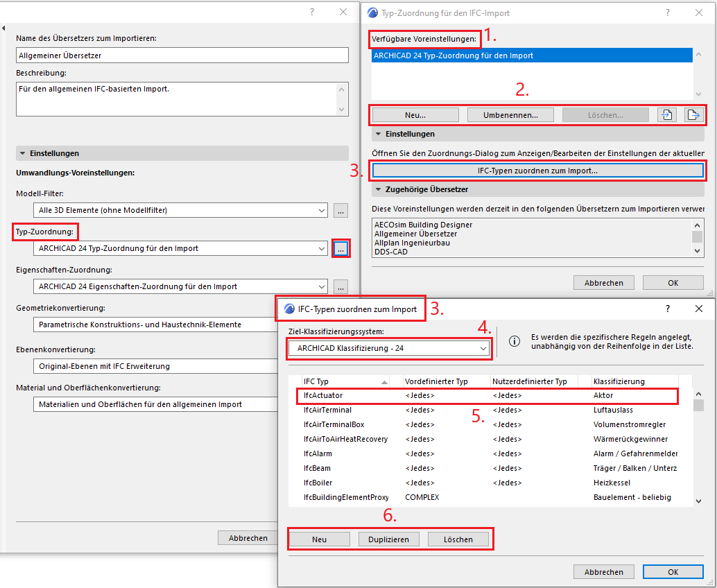Click the Name des Übersetzers text field
Screen dimensions: 717x588
tap(182, 55)
